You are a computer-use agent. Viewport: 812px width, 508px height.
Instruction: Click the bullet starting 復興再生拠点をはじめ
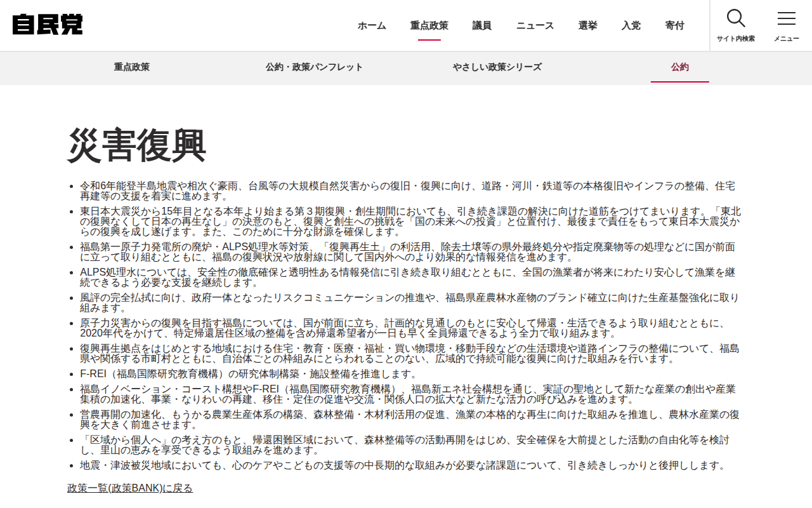point(409,354)
